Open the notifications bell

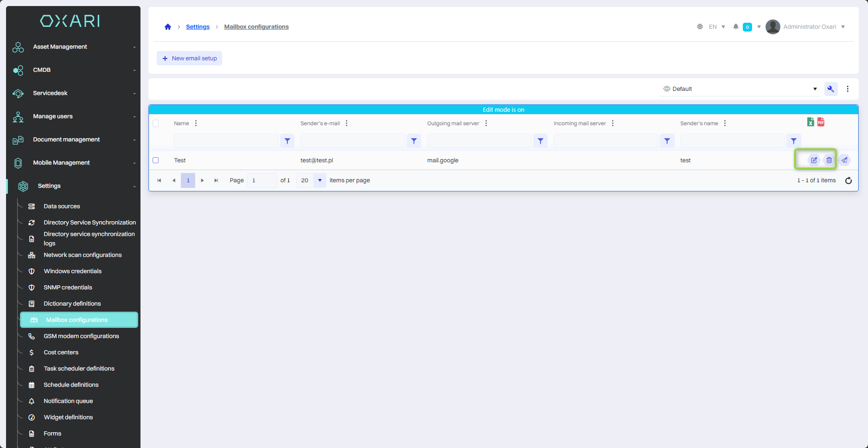(x=735, y=27)
